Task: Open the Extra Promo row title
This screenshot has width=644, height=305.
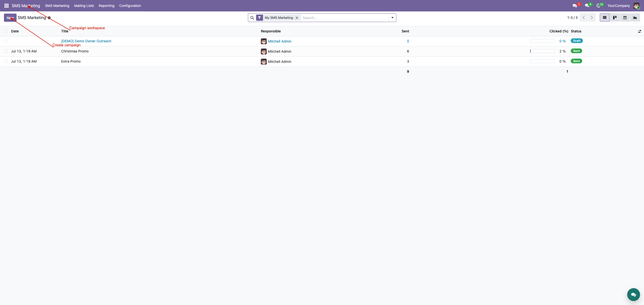Action: tap(71, 61)
